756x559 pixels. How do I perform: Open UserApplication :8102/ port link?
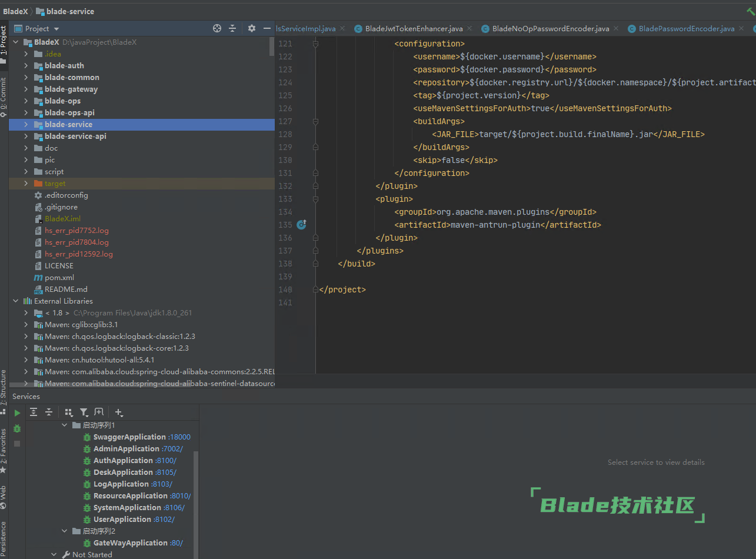tap(164, 520)
